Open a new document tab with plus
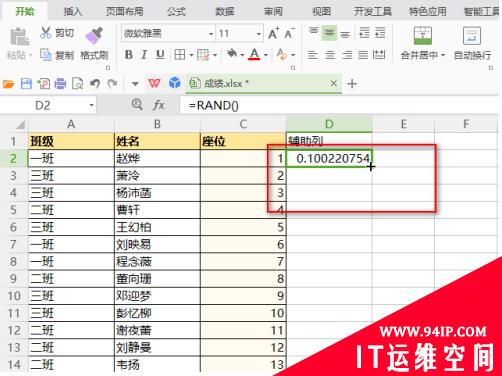The width and height of the screenshot is (502, 376). [352, 83]
